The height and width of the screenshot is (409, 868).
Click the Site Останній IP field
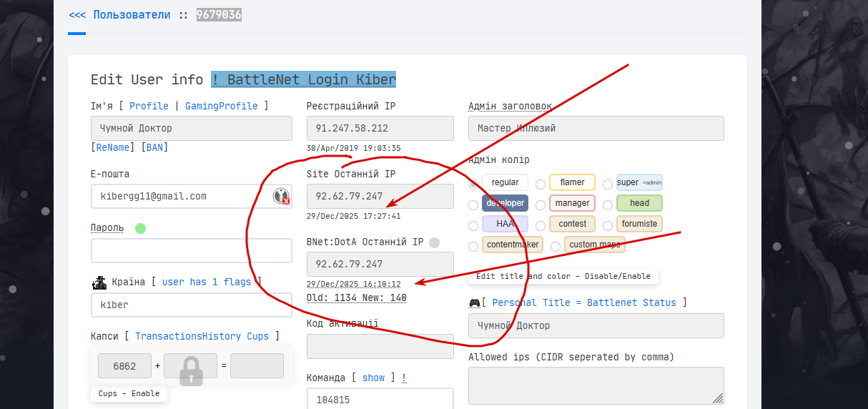pyautogui.click(x=380, y=196)
